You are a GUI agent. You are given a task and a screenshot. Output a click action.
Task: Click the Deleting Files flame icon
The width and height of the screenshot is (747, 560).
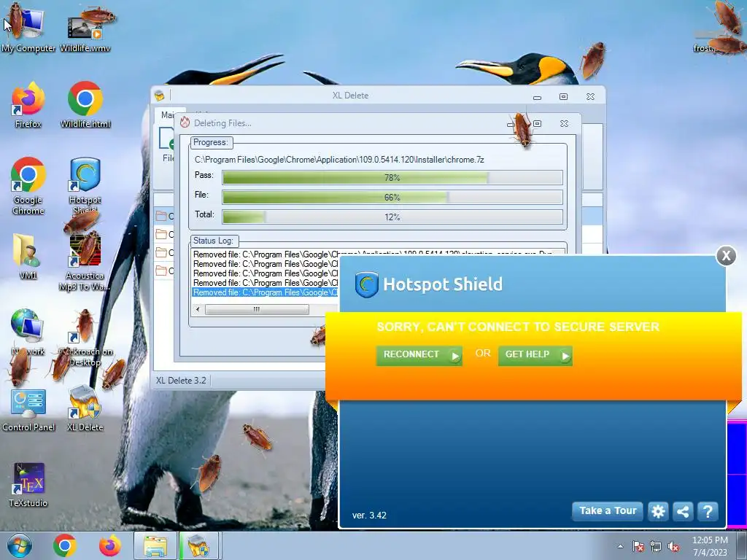[185, 122]
